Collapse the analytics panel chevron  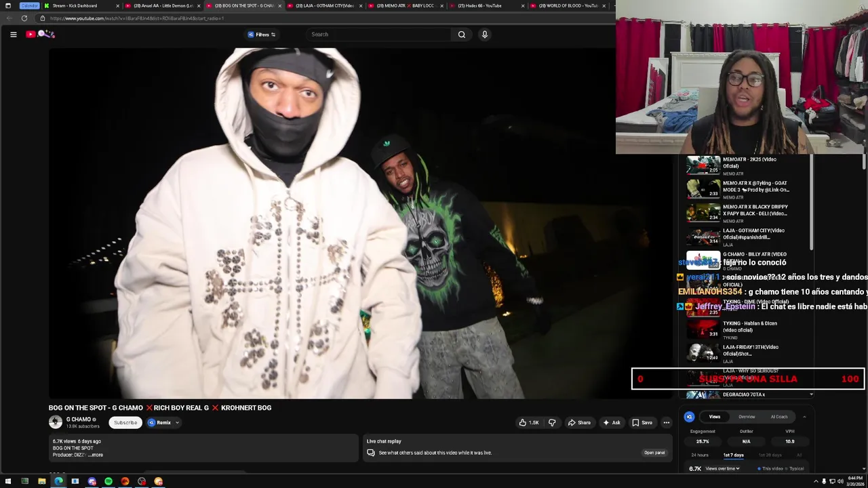[804, 417]
